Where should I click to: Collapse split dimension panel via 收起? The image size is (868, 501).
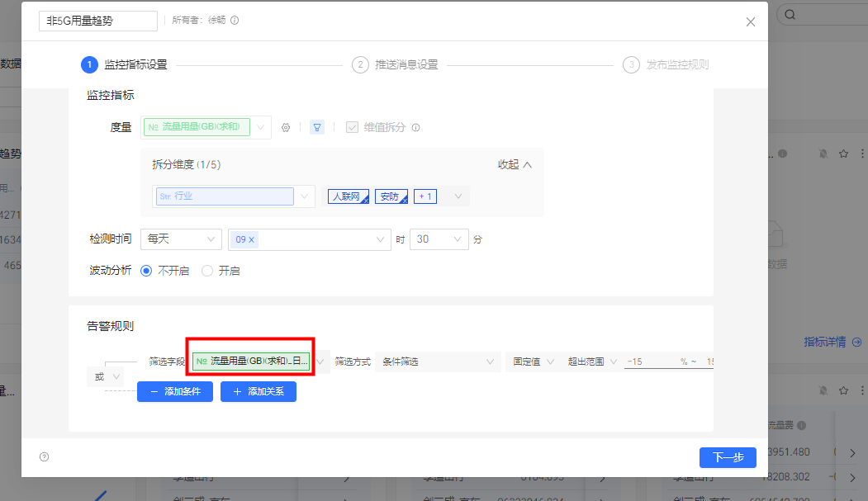515,164
